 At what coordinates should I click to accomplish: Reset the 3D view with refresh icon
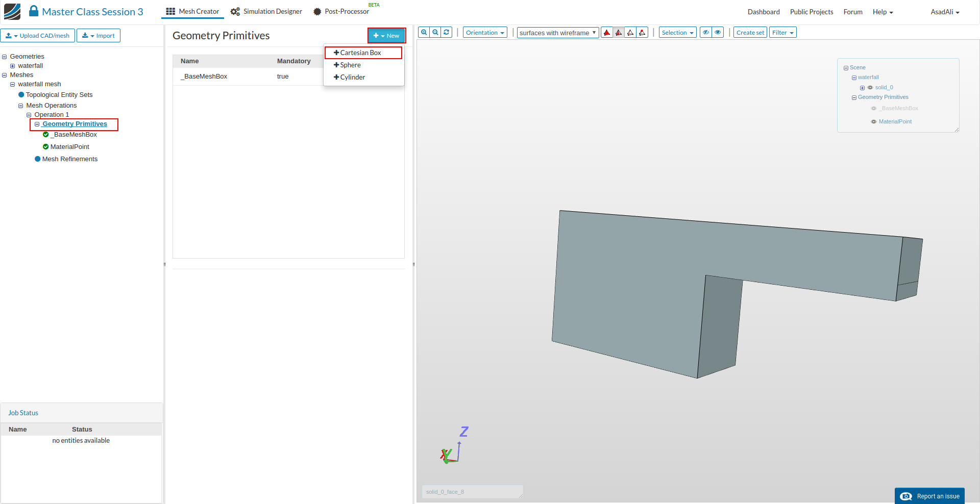point(447,32)
